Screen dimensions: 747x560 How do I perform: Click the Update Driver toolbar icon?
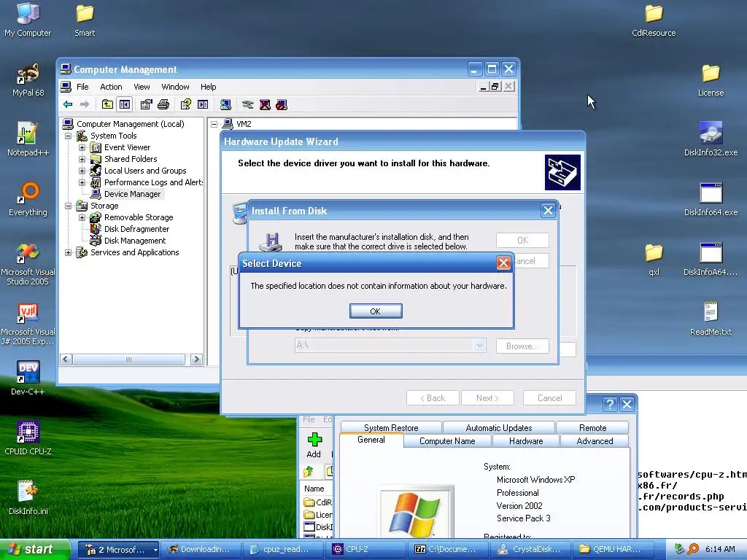pyautogui.click(x=247, y=104)
